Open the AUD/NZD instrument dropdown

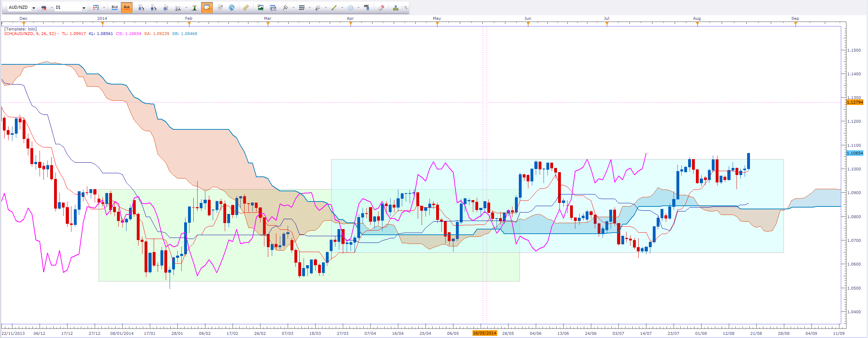point(34,8)
